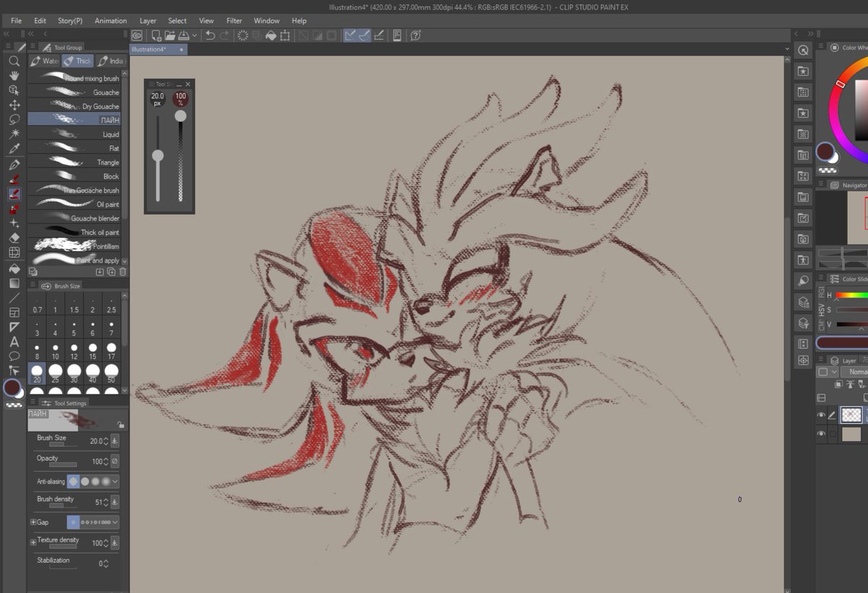Select the Fill bucket tool

coord(14,268)
